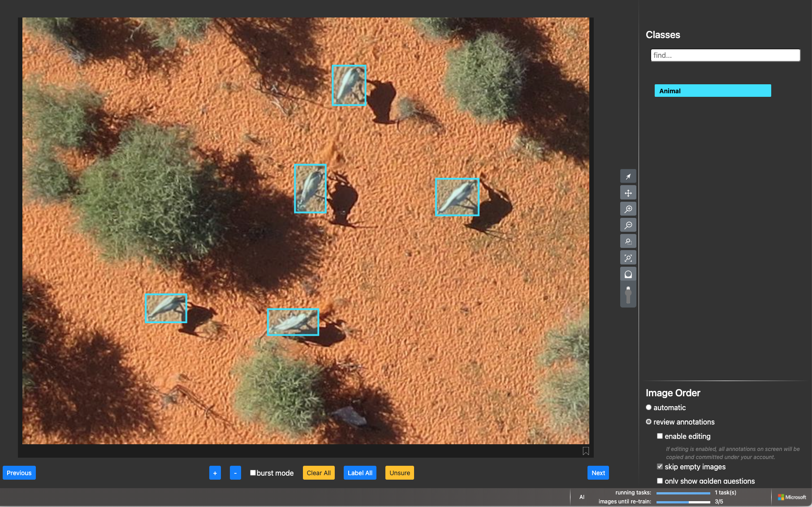
Task: Mark image as Unsure
Action: [x=400, y=473]
